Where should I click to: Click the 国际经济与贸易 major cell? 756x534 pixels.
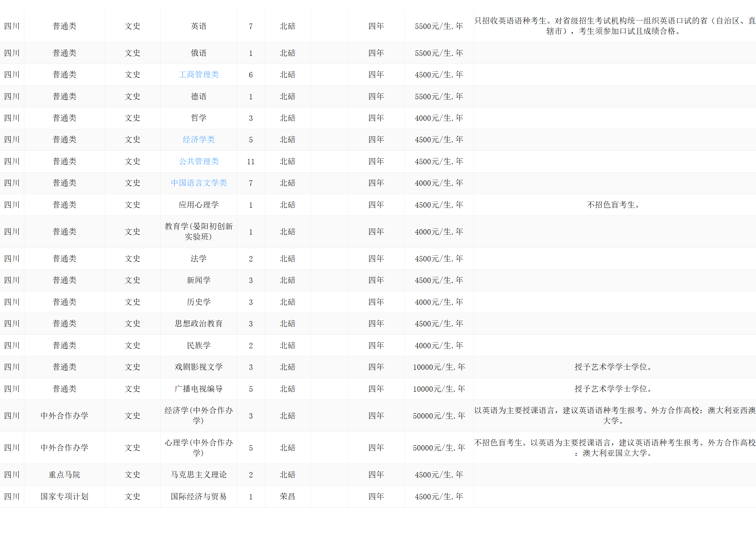coord(199,497)
